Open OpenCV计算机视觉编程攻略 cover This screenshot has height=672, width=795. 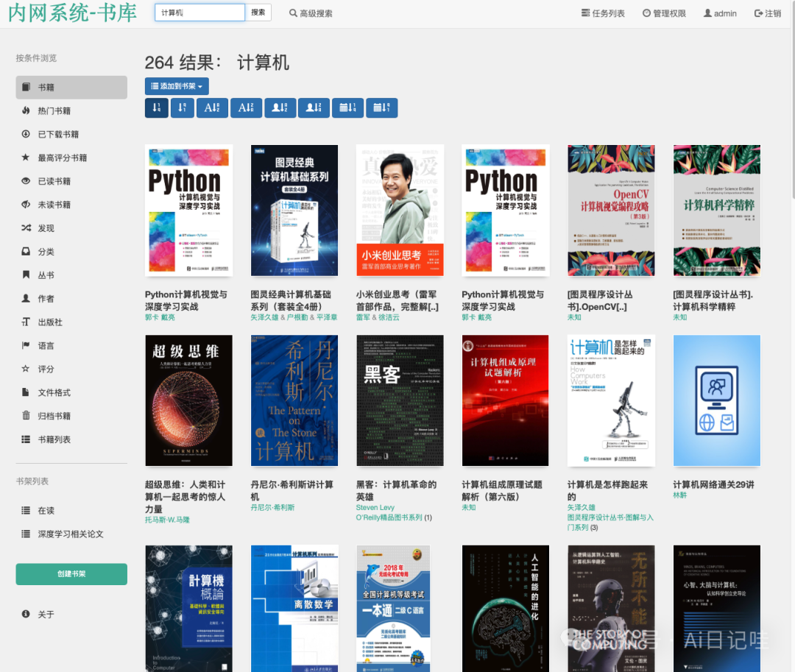point(611,211)
